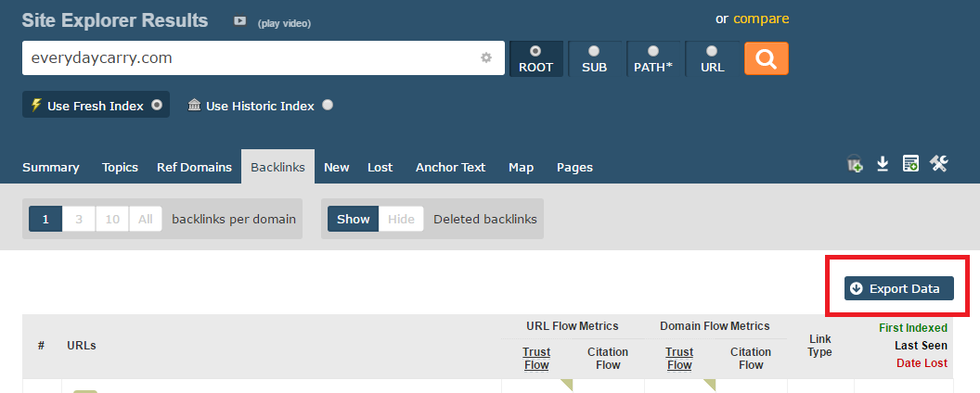Select the Backlinks tab
The image size is (980, 393).
click(x=278, y=167)
